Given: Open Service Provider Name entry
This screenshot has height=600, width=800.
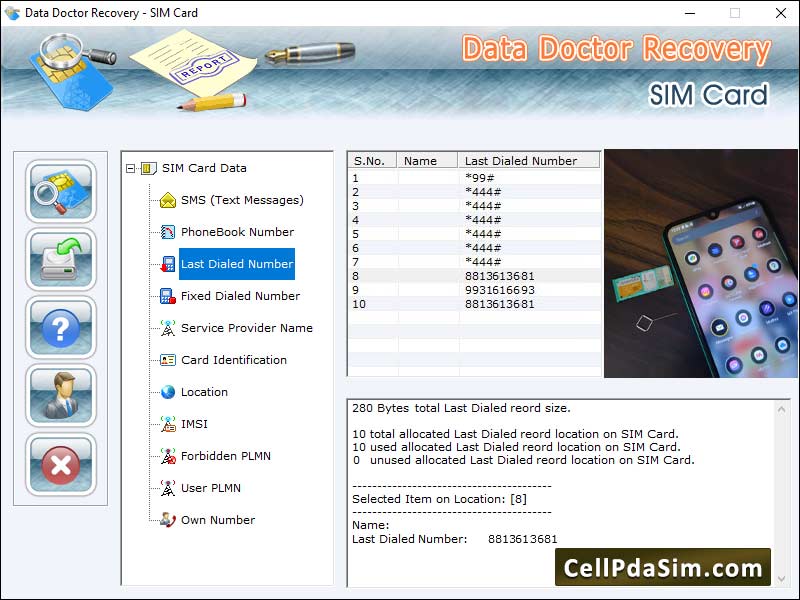Looking at the screenshot, I should point(246,328).
